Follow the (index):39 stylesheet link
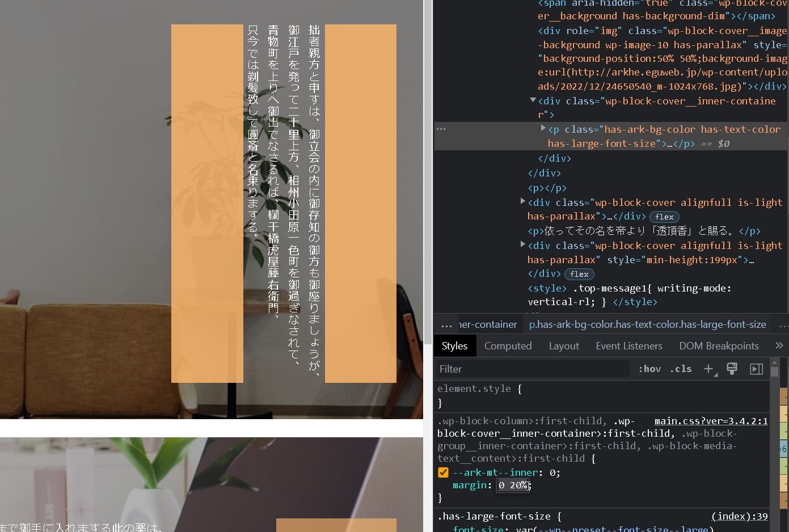This screenshot has height=532, width=789. click(739, 516)
